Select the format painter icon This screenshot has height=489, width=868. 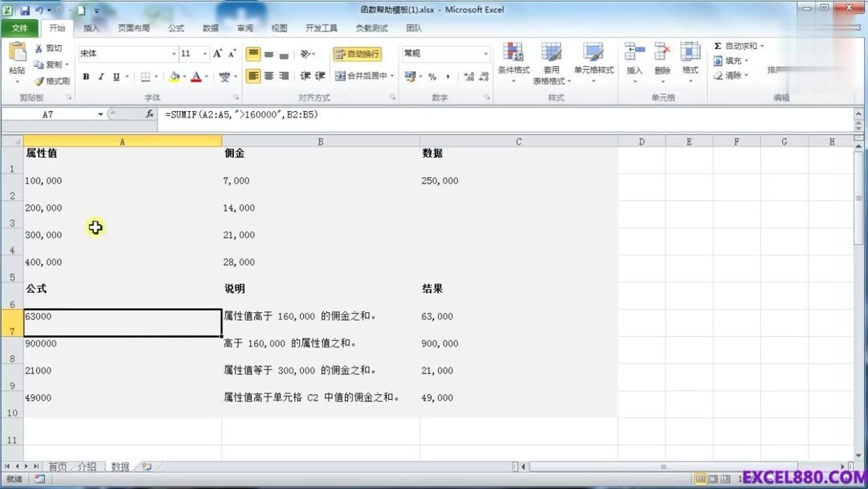[40, 80]
